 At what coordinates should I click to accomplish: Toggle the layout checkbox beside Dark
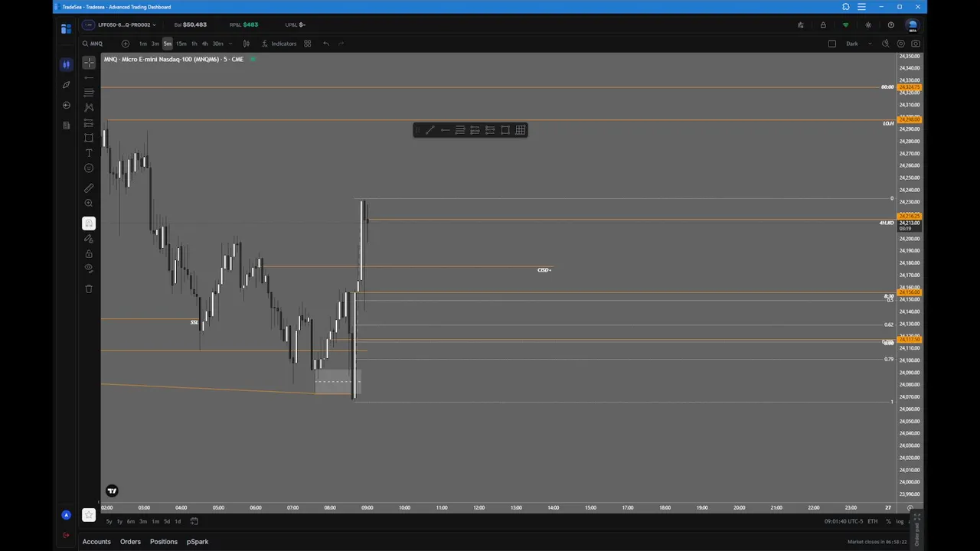(832, 44)
